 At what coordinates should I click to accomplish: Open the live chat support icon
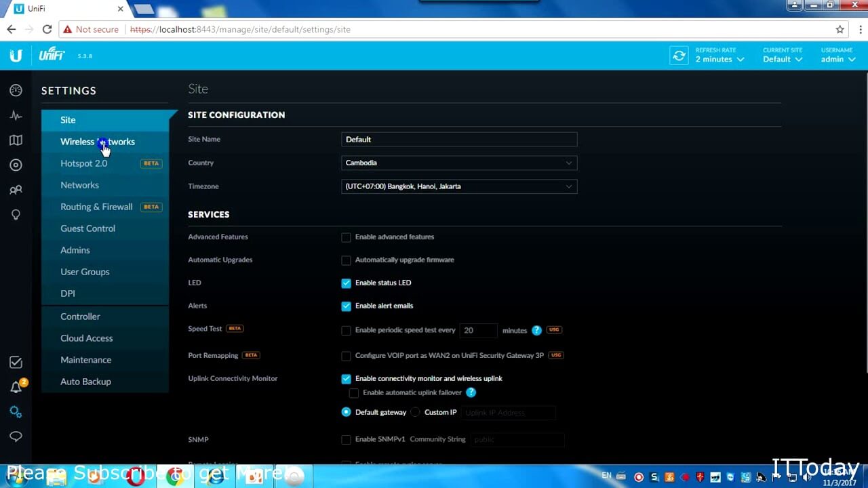16,436
